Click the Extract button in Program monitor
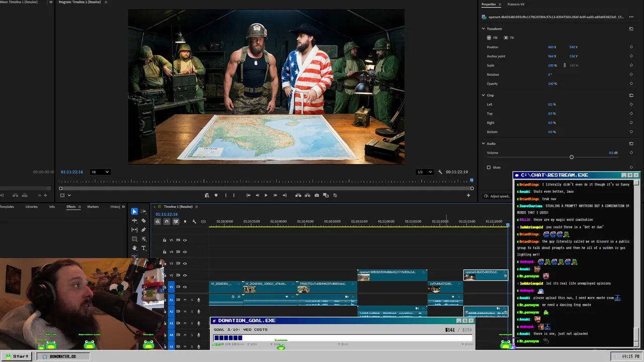This screenshot has height=362, width=644. [307, 195]
